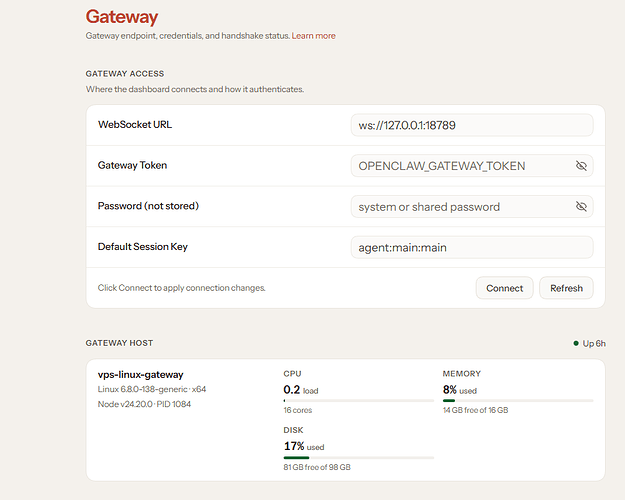Click the MEMORY metric heading
This screenshot has height=500, width=625.
click(462, 374)
